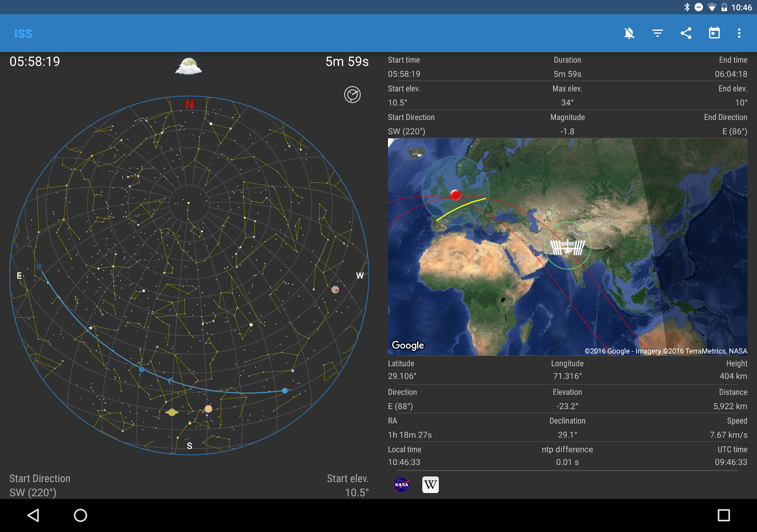Add pass to calendar
Viewport: 757px width, 532px height.
(714, 33)
